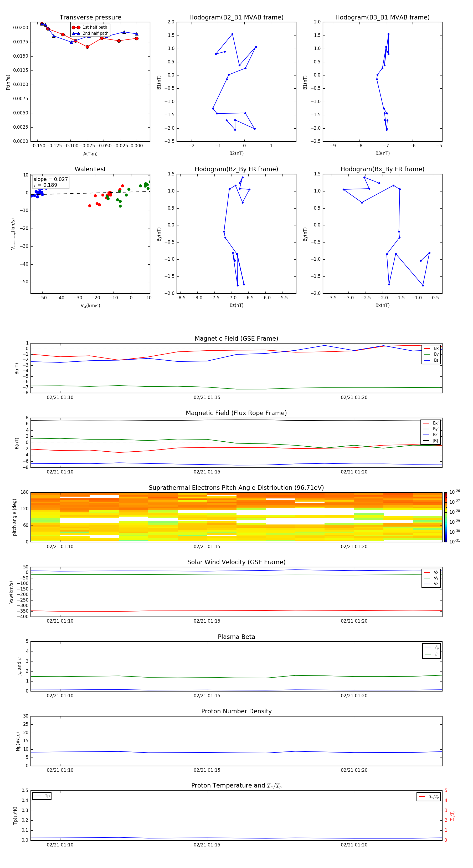
Task: Click the "Vsw(km/s)" axis label
Action: (11, 592)
